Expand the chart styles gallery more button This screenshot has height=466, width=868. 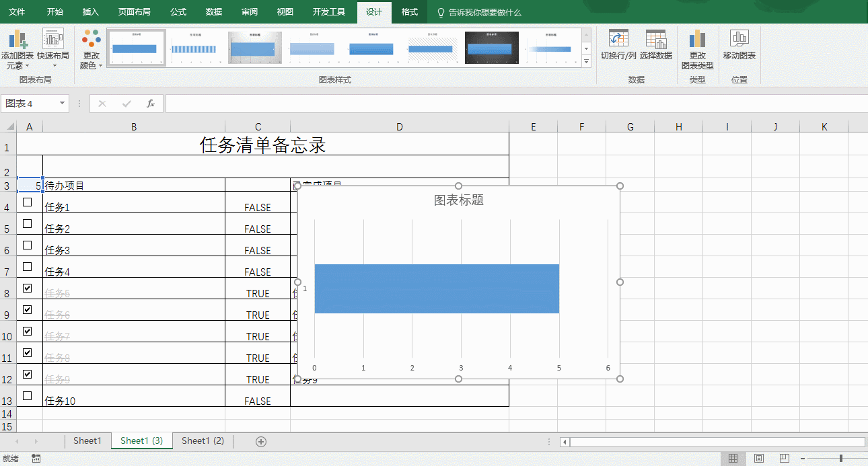[x=586, y=62]
